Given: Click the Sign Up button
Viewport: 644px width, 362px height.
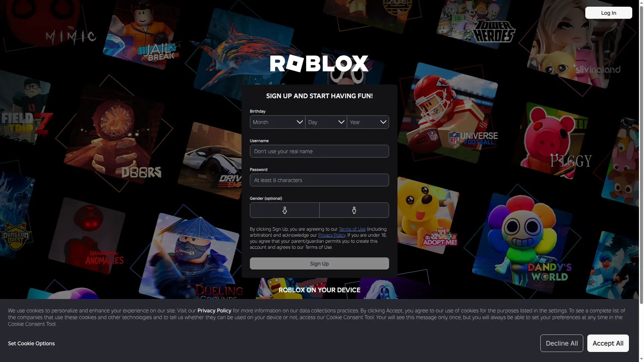Looking at the screenshot, I should pos(319,263).
